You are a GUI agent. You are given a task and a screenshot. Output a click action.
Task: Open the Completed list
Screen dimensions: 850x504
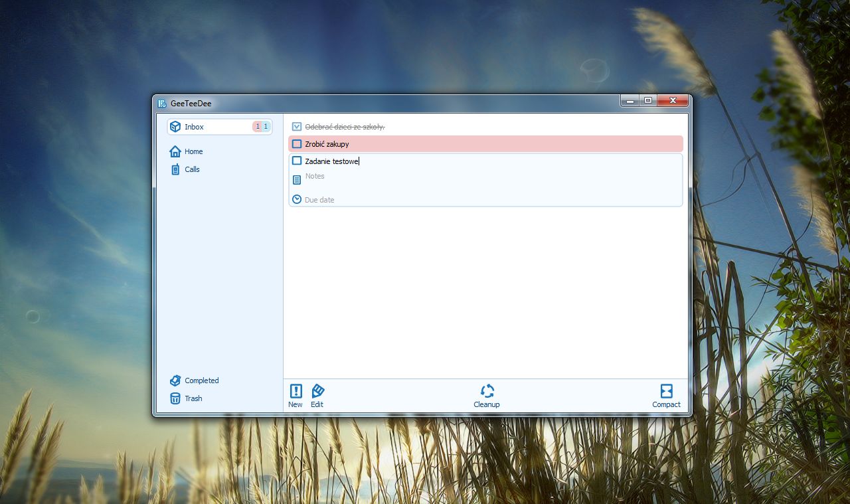click(194, 380)
